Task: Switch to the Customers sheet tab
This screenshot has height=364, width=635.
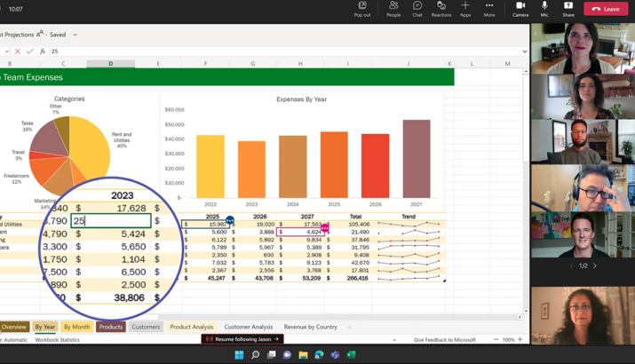Action: pos(146,327)
